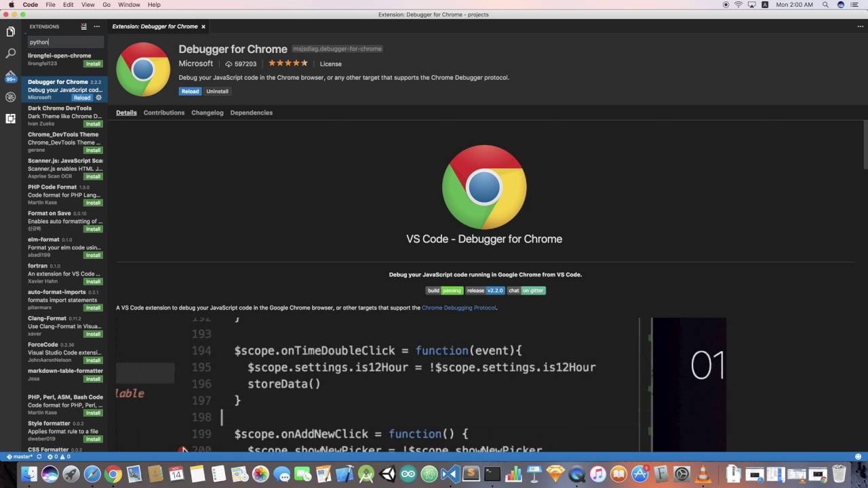This screenshot has height=488, width=868.
Task: Open Terminal from the dock
Action: [x=492, y=474]
